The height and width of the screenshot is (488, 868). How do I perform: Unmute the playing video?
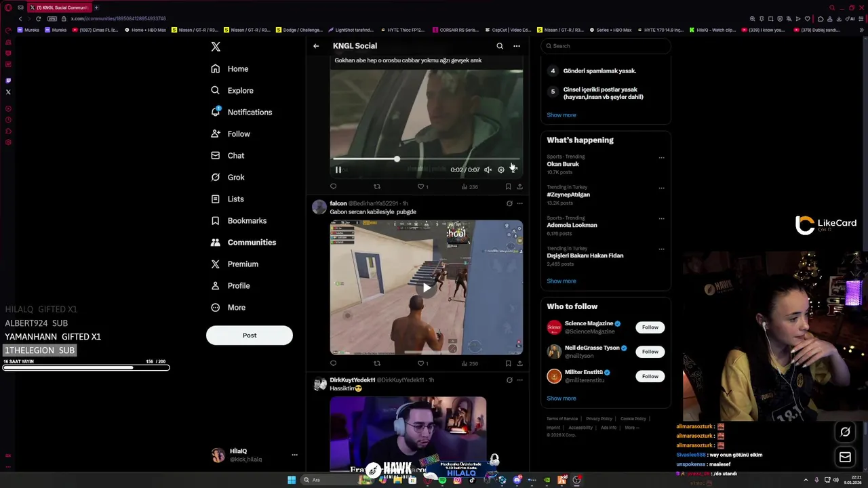pos(488,169)
